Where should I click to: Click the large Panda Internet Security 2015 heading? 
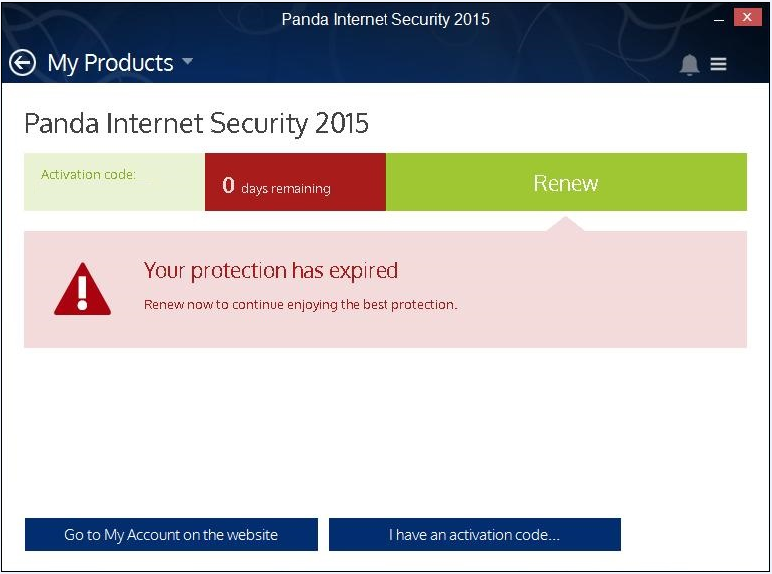(x=196, y=123)
